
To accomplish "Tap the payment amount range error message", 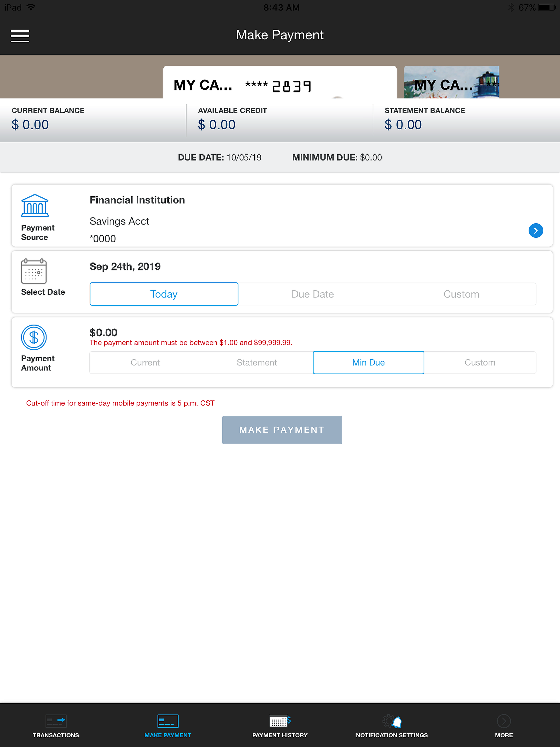I will (191, 343).
